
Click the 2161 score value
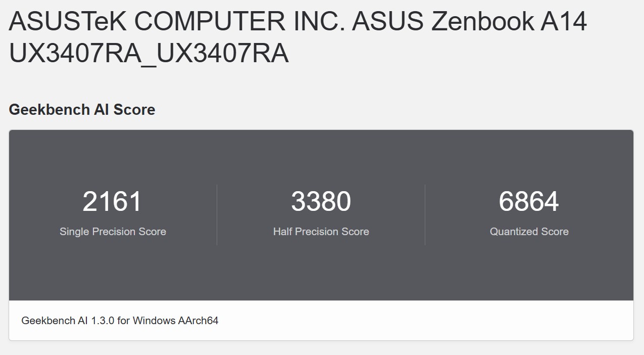pos(113,201)
